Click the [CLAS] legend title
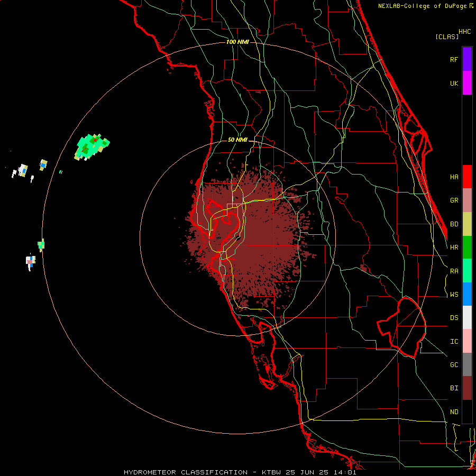 coord(447,36)
